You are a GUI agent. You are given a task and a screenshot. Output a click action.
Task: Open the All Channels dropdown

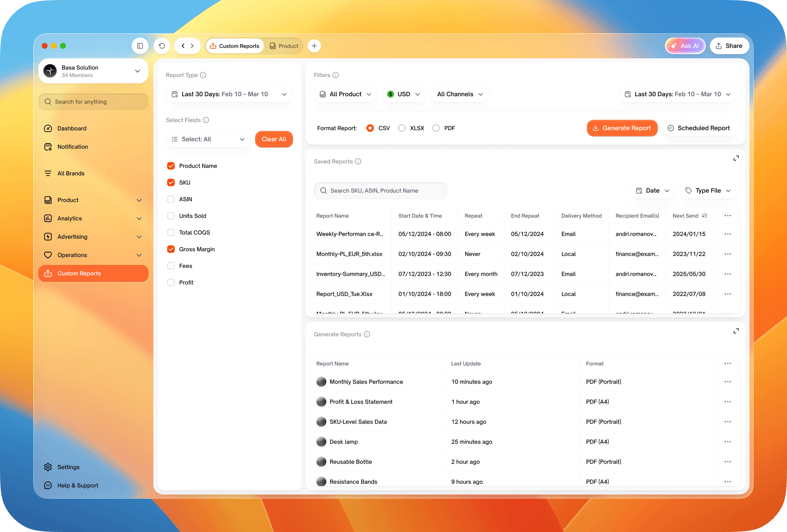(x=460, y=94)
